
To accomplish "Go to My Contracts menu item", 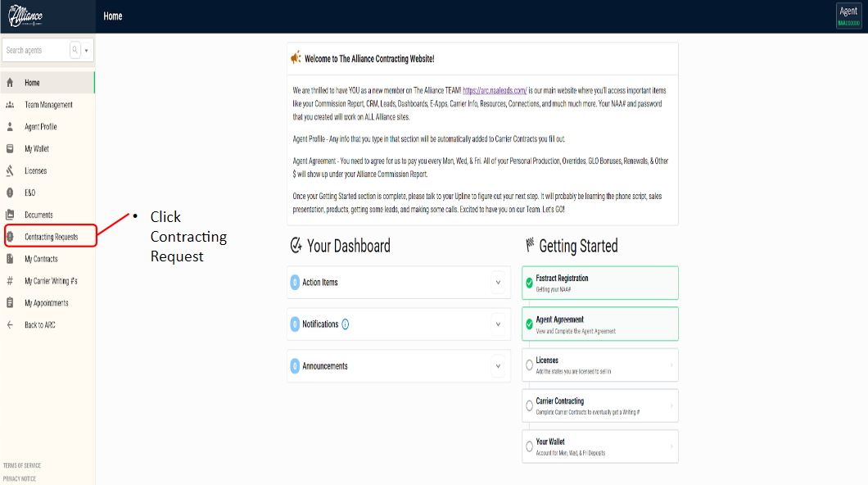I will click(41, 259).
